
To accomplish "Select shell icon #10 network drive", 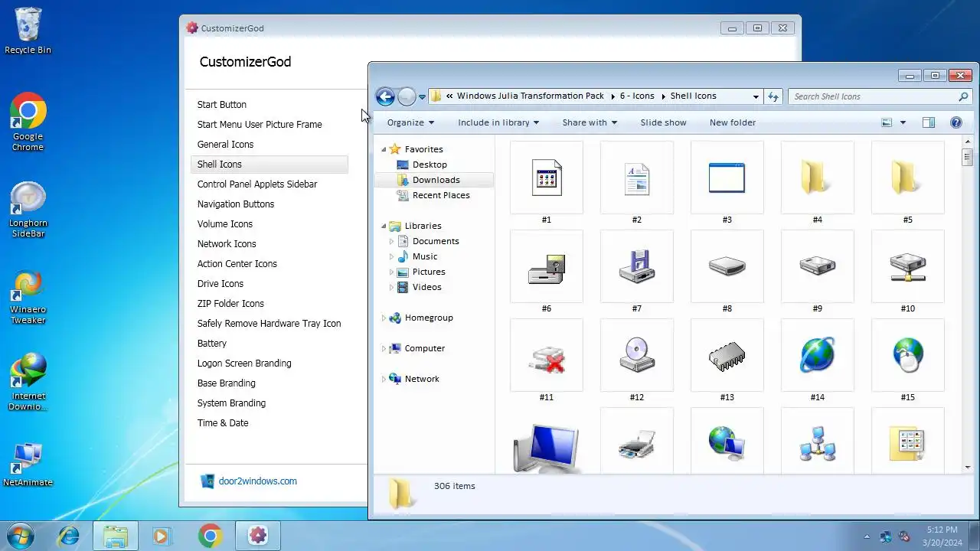I will 908,266.
